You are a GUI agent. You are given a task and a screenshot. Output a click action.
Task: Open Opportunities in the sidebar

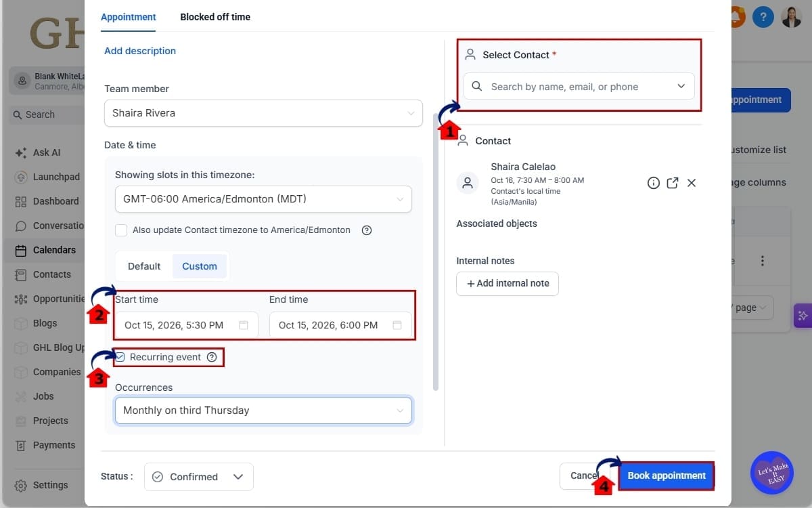(x=49, y=299)
